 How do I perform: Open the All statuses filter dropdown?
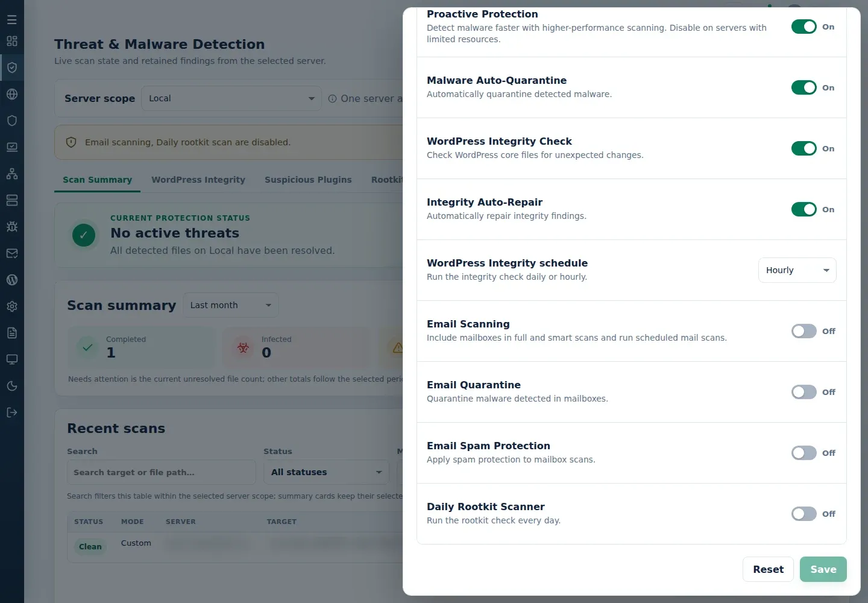326,472
